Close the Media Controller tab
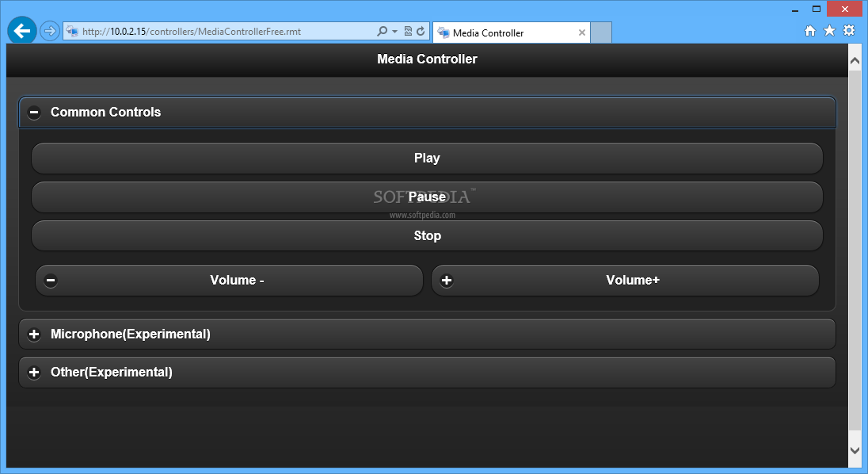The width and height of the screenshot is (868, 474). (582, 32)
